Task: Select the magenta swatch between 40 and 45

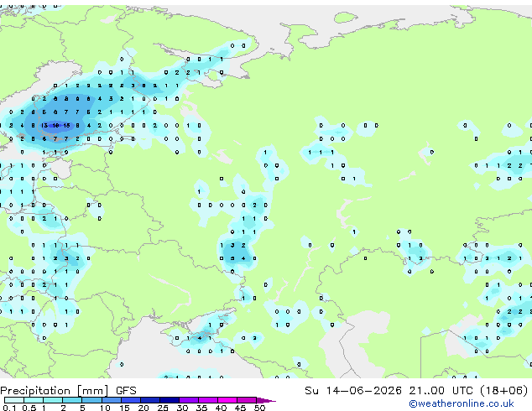Action: [x=227, y=400]
